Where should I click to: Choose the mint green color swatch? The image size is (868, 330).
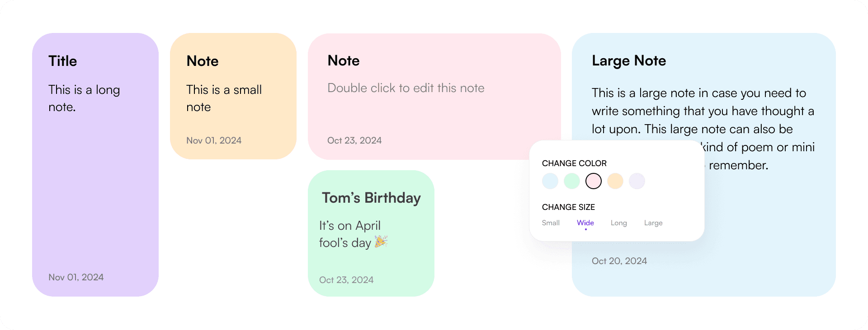point(572,181)
